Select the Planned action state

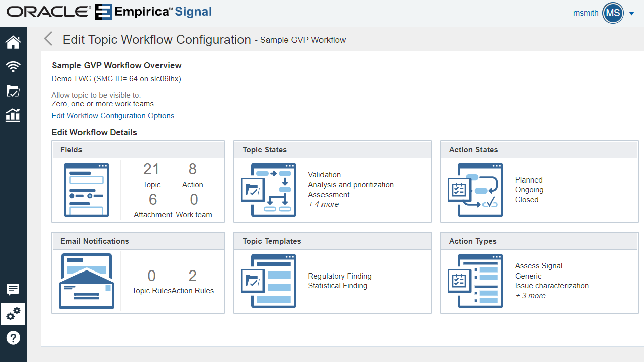click(529, 180)
